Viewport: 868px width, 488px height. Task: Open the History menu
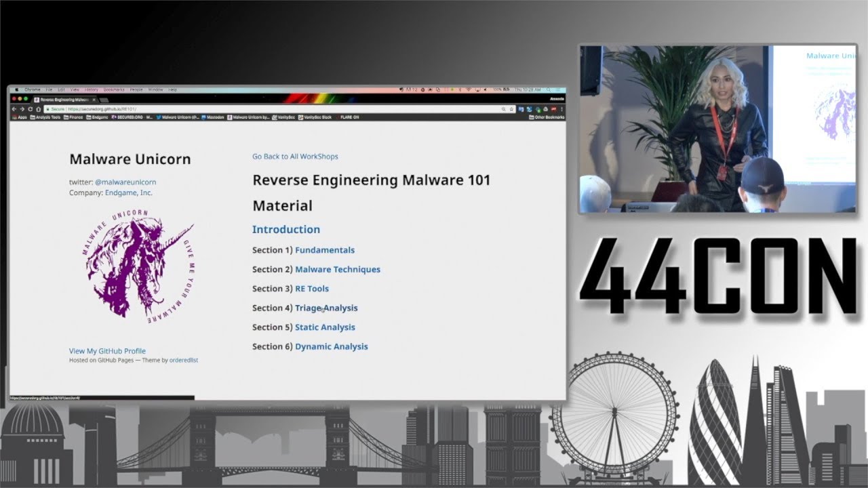92,89
